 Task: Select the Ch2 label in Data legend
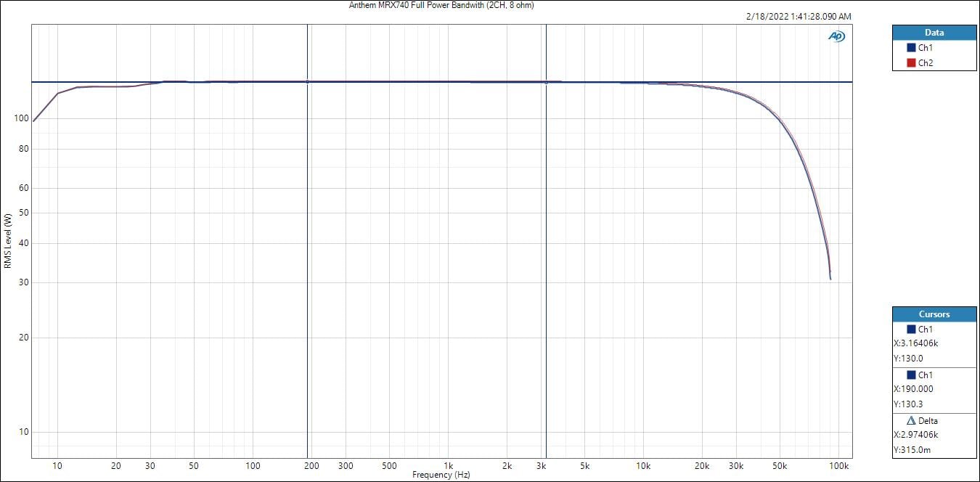point(926,63)
